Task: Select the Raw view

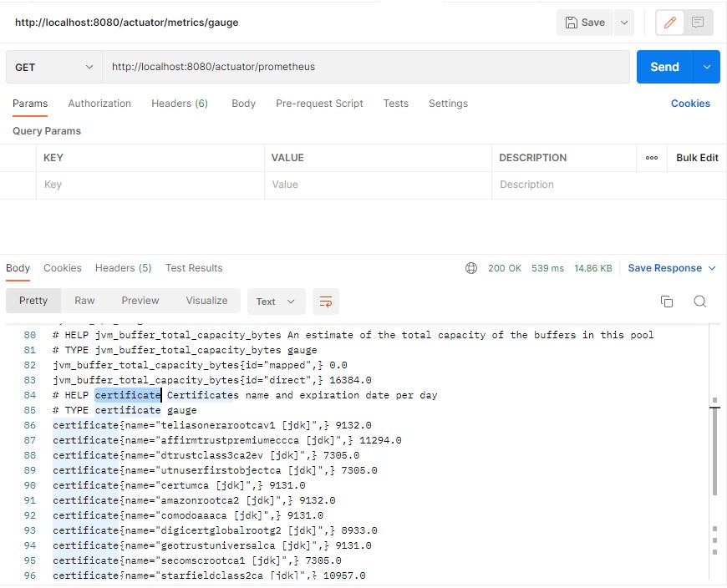Action: tap(84, 301)
